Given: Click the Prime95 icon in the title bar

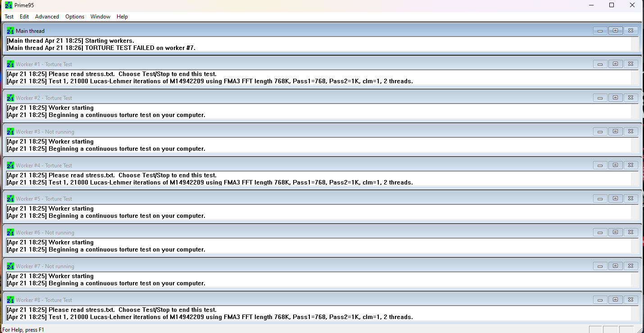Looking at the screenshot, I should pos(9,5).
